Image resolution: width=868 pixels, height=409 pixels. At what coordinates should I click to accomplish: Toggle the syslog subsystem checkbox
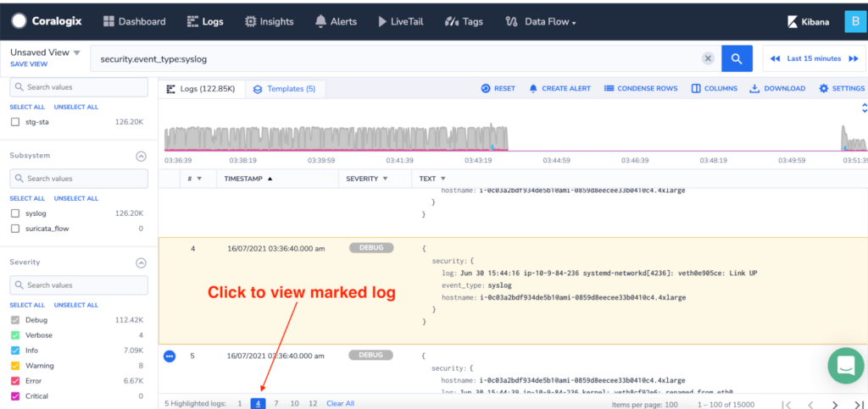click(x=15, y=213)
